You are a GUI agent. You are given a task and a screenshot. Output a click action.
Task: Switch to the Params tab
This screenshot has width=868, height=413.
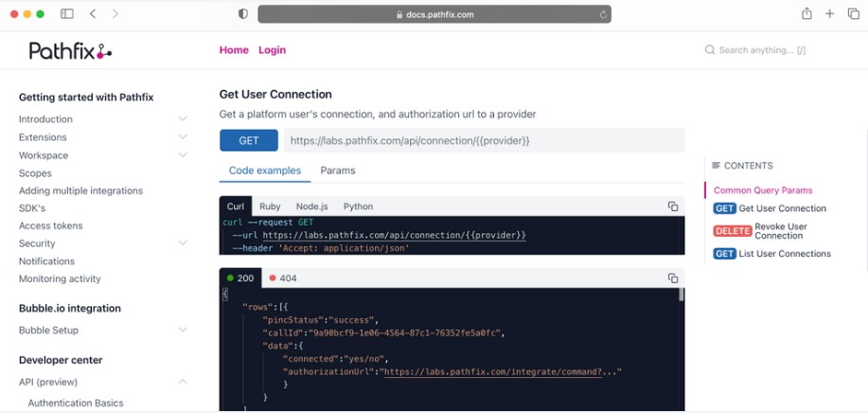coord(338,171)
